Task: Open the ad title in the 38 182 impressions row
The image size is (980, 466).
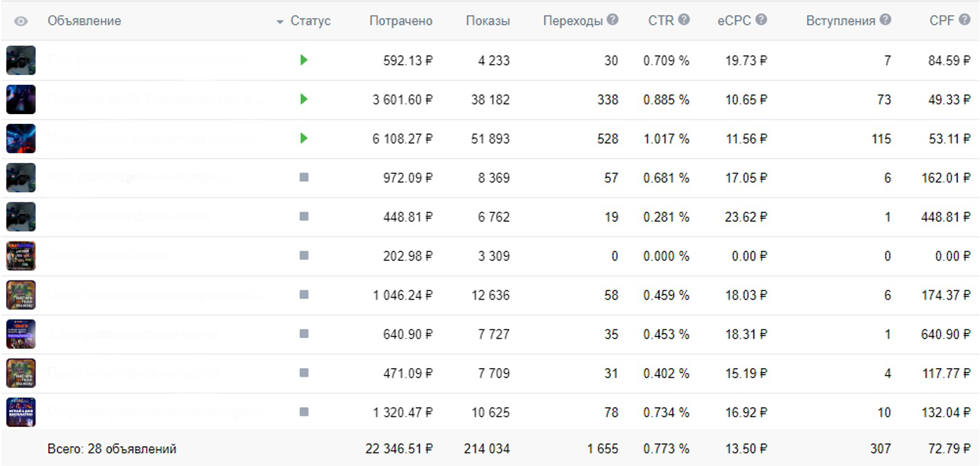Action: 153,100
